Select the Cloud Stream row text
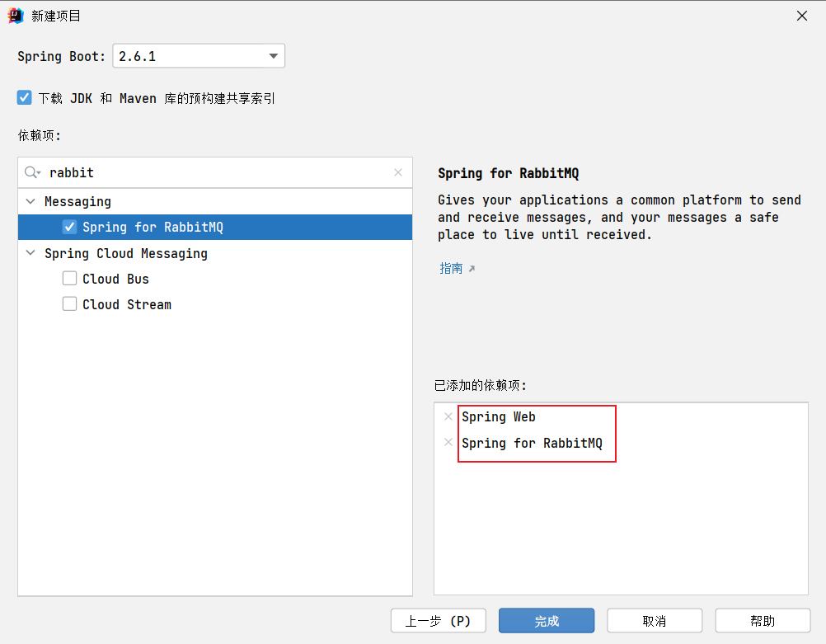 126,304
